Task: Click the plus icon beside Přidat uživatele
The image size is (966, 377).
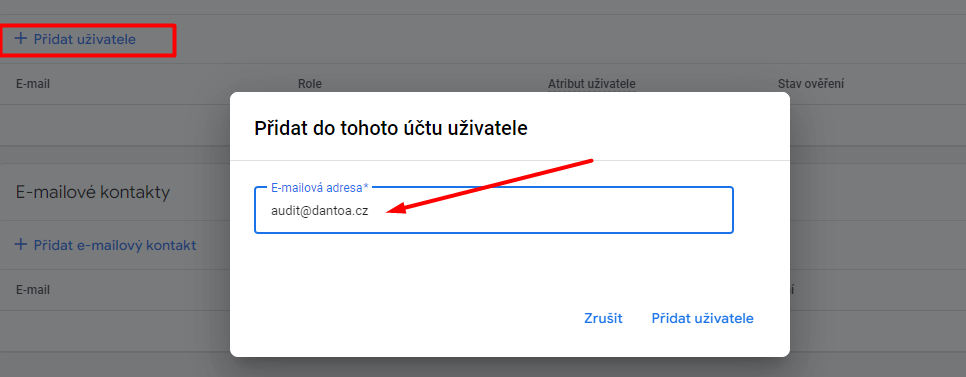Action: 21,39
